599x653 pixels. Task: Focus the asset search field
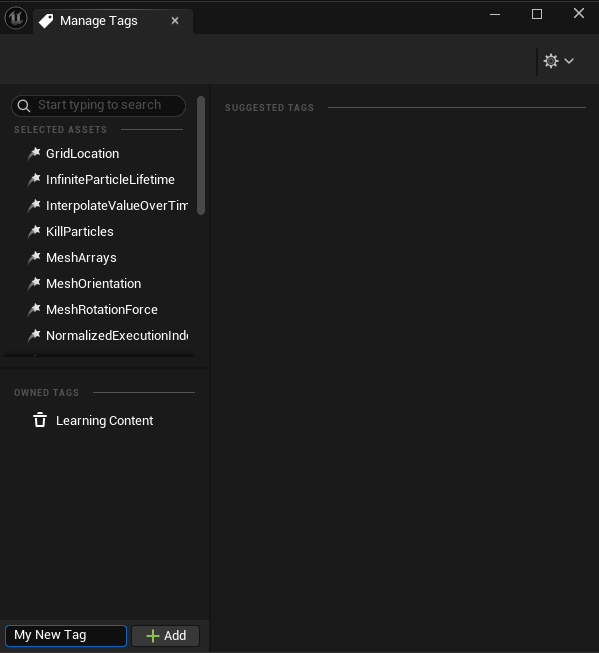[99, 105]
